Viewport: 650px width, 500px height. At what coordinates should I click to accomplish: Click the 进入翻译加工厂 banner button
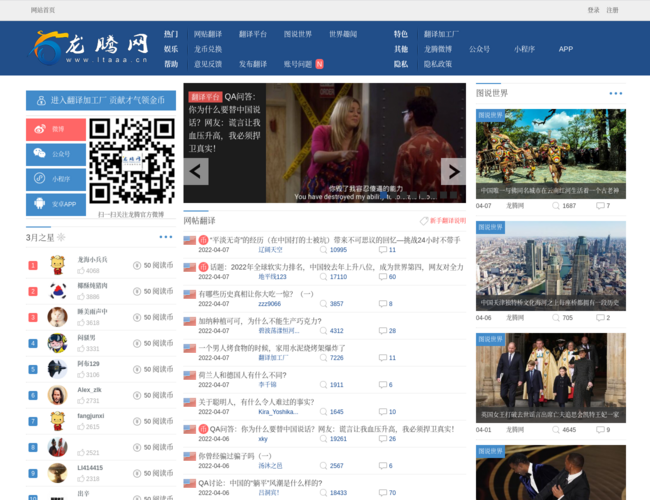pyautogui.click(x=100, y=100)
